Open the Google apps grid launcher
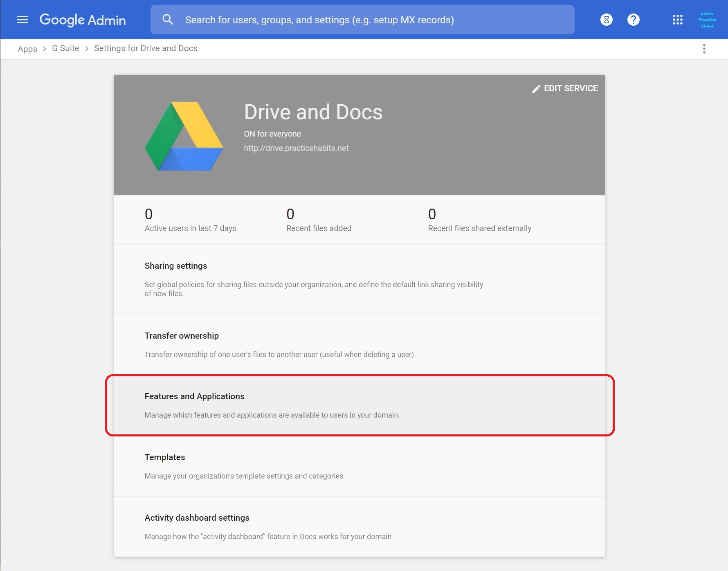The width and height of the screenshot is (728, 571). tap(678, 20)
